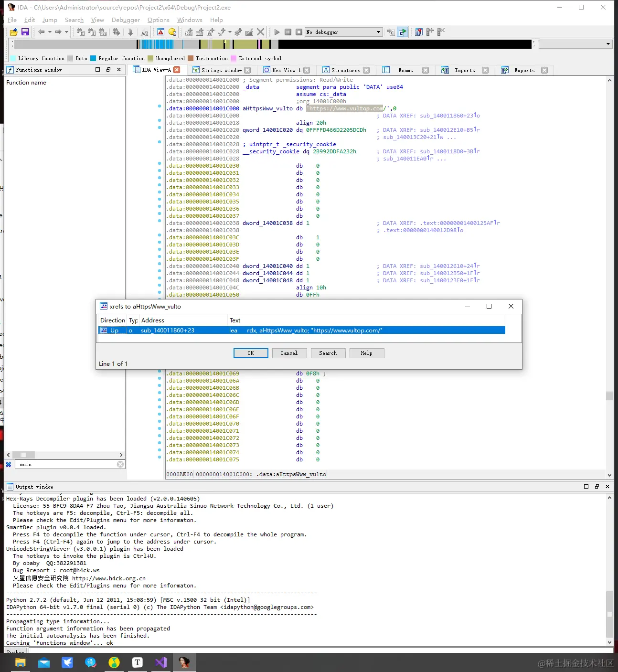Image resolution: width=618 pixels, height=672 pixels.
Task: Click the jump down arrow toolbar icon
Action: point(130,32)
